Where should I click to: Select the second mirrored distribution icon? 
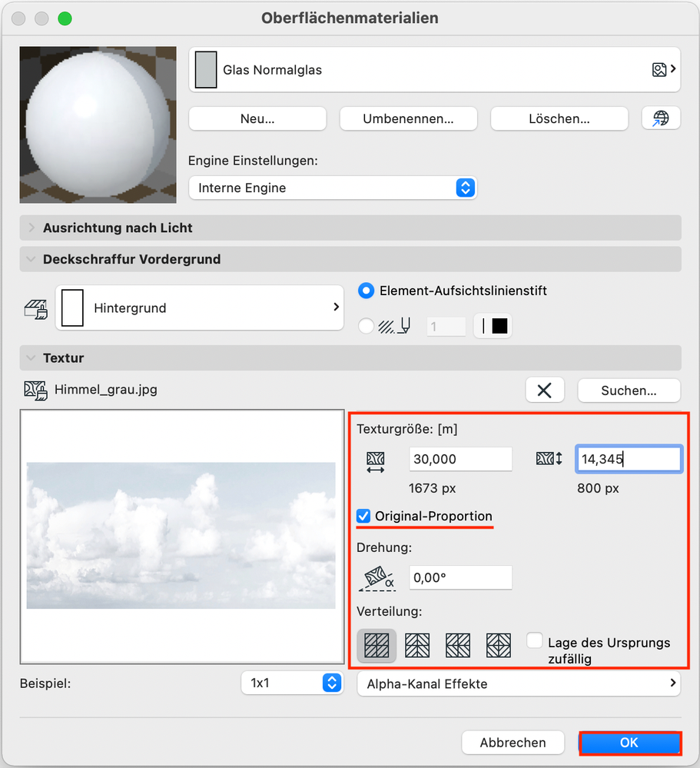pyautogui.click(x=417, y=646)
